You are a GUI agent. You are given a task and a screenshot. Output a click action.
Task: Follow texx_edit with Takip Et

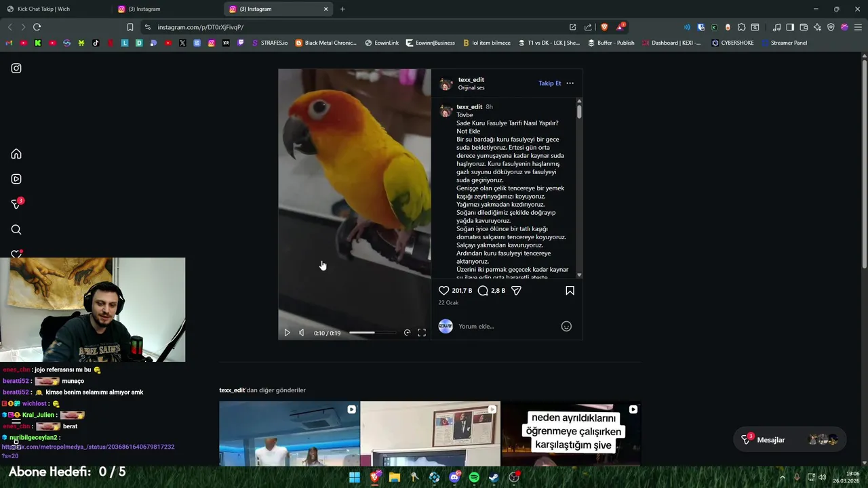point(550,83)
